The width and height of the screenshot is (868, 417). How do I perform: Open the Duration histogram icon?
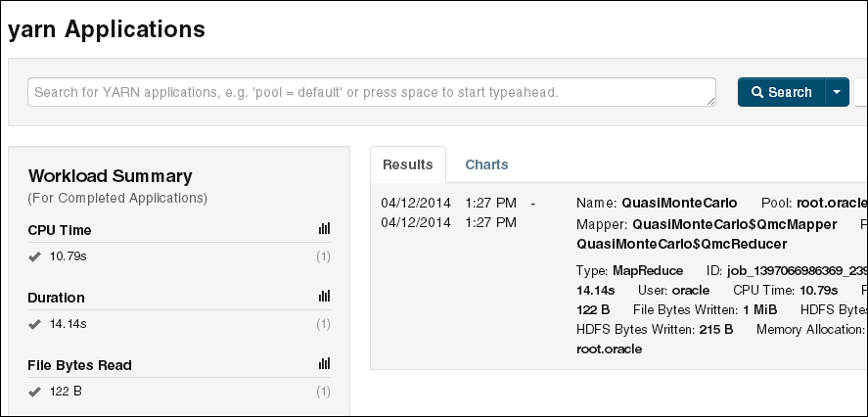pos(324,297)
